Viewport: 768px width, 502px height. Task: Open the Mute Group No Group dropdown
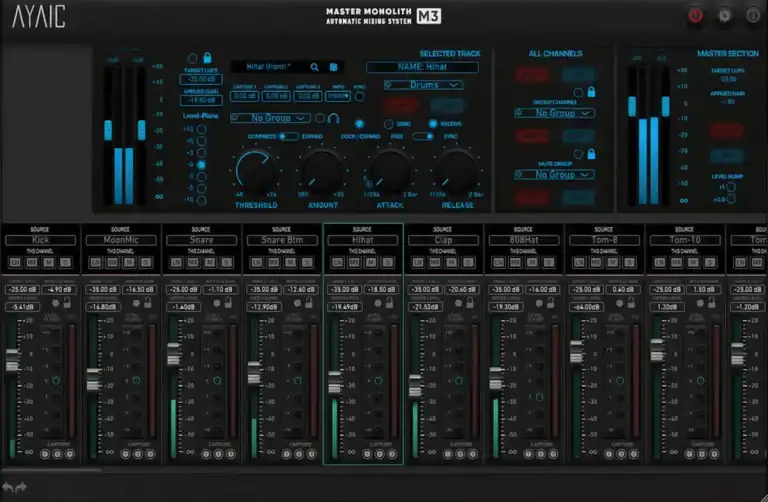[x=554, y=174]
